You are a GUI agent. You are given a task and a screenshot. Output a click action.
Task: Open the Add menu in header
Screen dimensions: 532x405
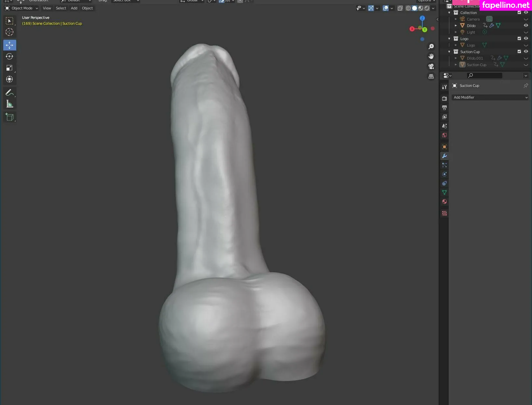[74, 8]
